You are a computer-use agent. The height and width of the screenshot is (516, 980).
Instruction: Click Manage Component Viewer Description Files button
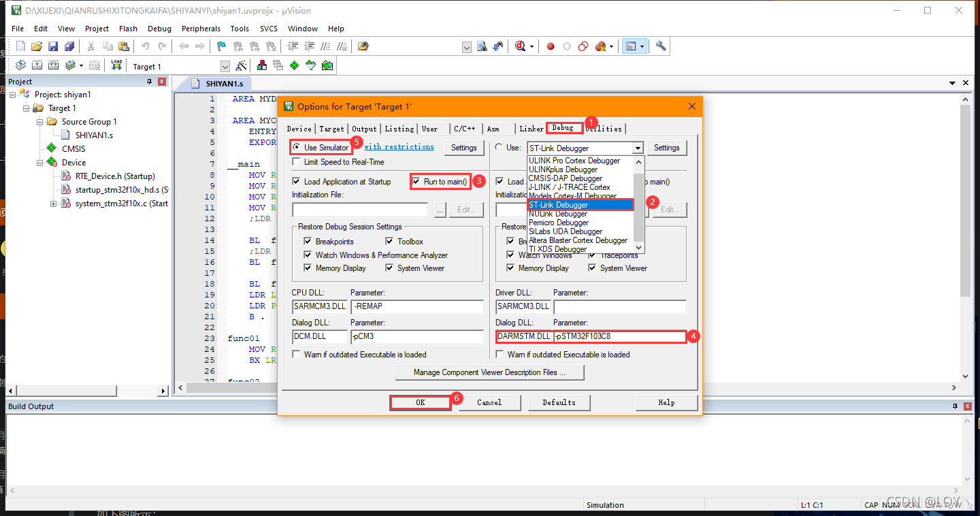tap(489, 372)
